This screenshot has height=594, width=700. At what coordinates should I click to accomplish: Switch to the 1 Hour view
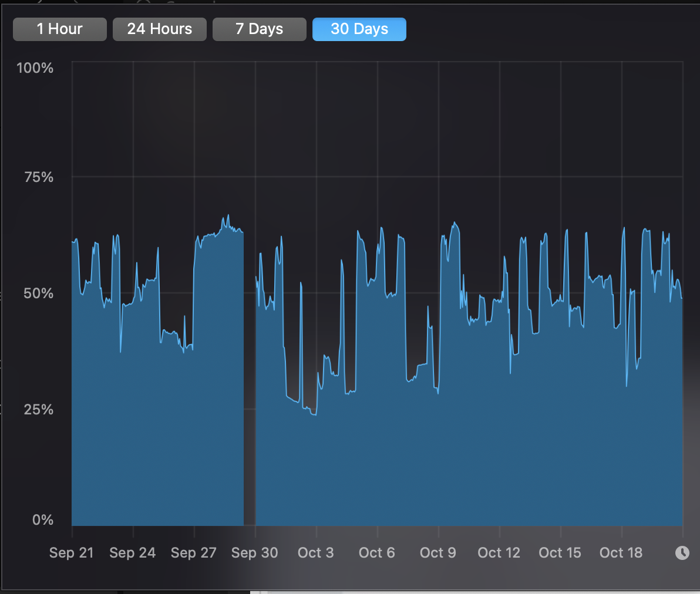[x=60, y=29]
